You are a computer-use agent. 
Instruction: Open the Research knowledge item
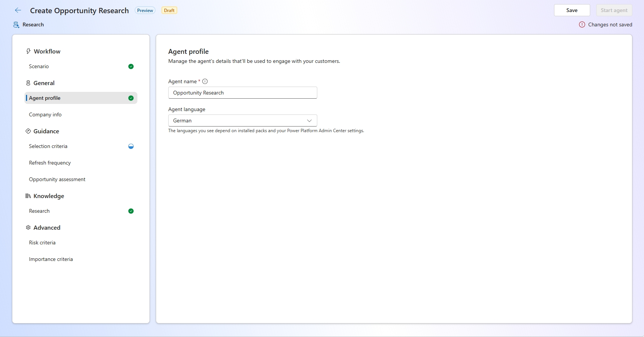(81, 211)
